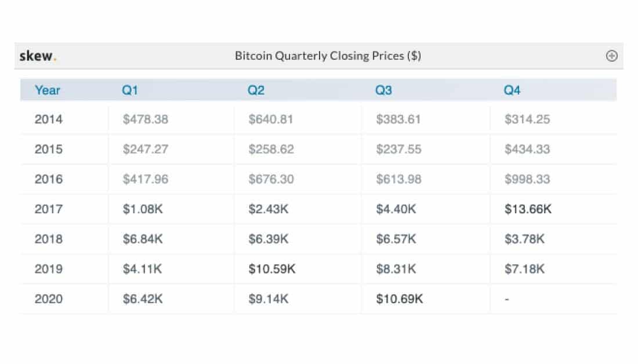Click the Year column header
638x364 pixels.
pos(48,90)
